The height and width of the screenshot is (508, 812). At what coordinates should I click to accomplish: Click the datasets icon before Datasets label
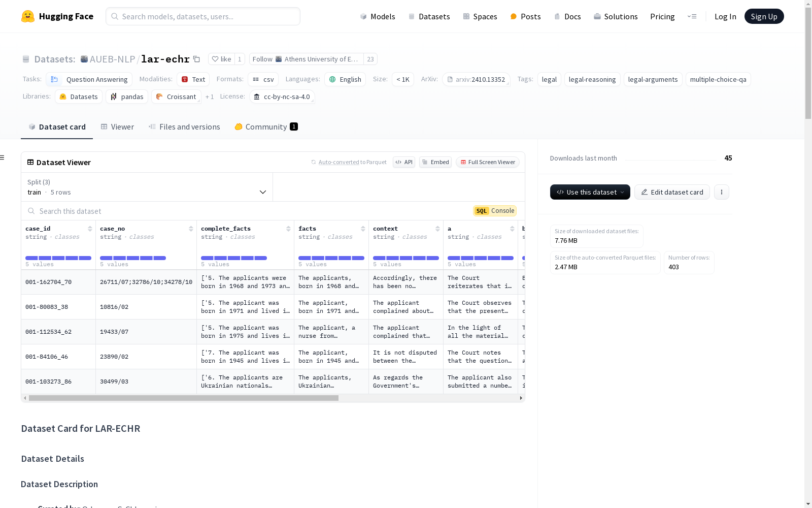click(26, 59)
